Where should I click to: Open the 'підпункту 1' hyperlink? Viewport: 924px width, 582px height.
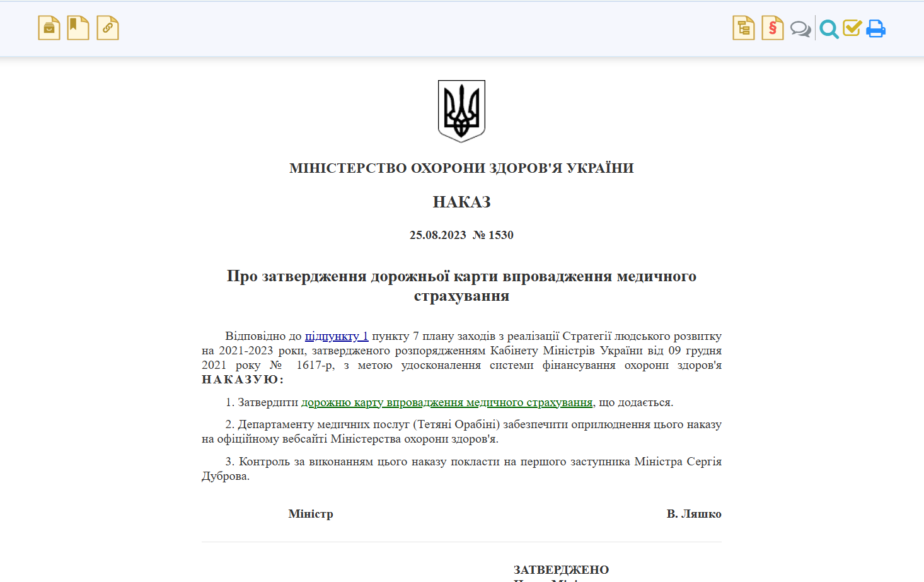tap(337, 336)
